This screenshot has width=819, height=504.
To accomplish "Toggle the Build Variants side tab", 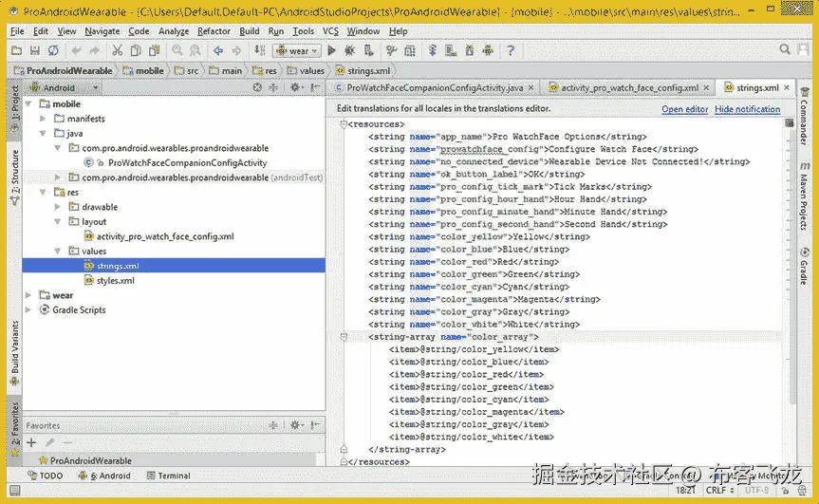I will coord(14,354).
